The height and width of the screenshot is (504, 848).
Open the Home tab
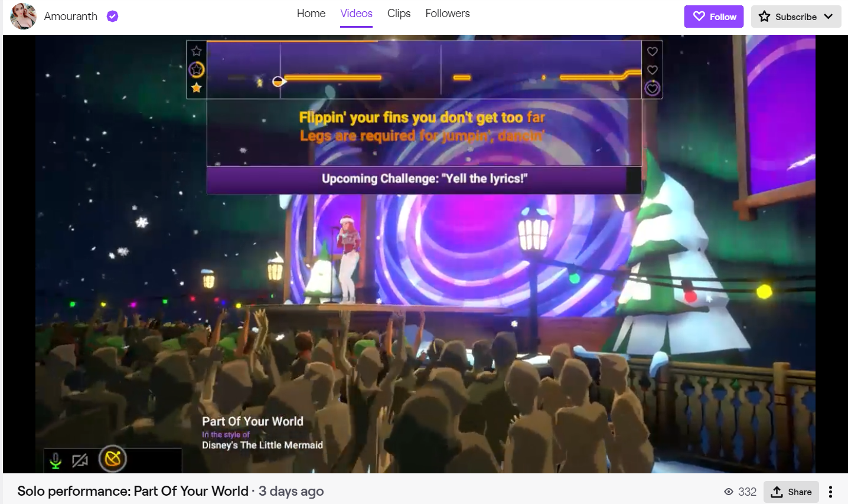[311, 14]
